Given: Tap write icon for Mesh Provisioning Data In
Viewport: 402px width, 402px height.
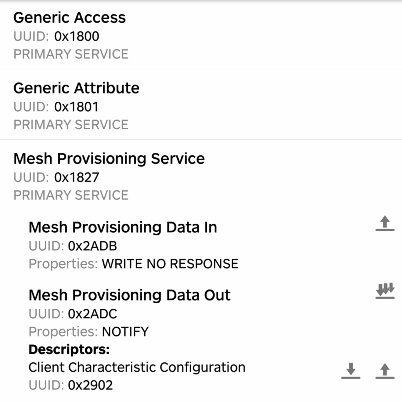Looking at the screenshot, I should pyautogui.click(x=385, y=223).
